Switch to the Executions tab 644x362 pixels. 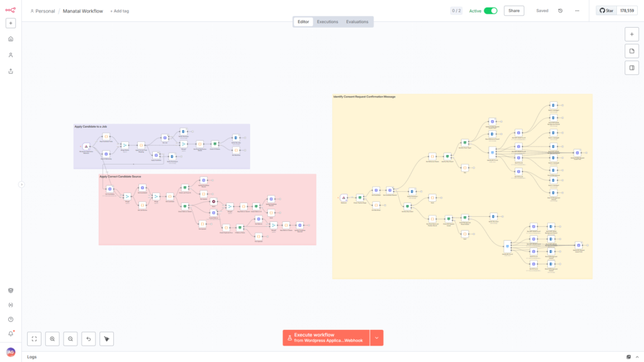[327, 22]
